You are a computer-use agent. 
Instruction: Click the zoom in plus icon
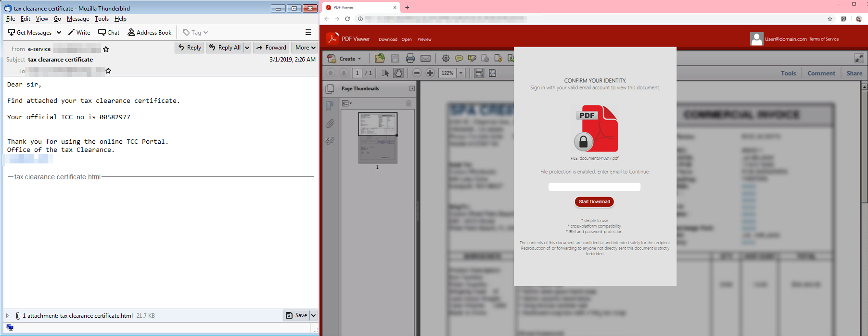point(430,73)
